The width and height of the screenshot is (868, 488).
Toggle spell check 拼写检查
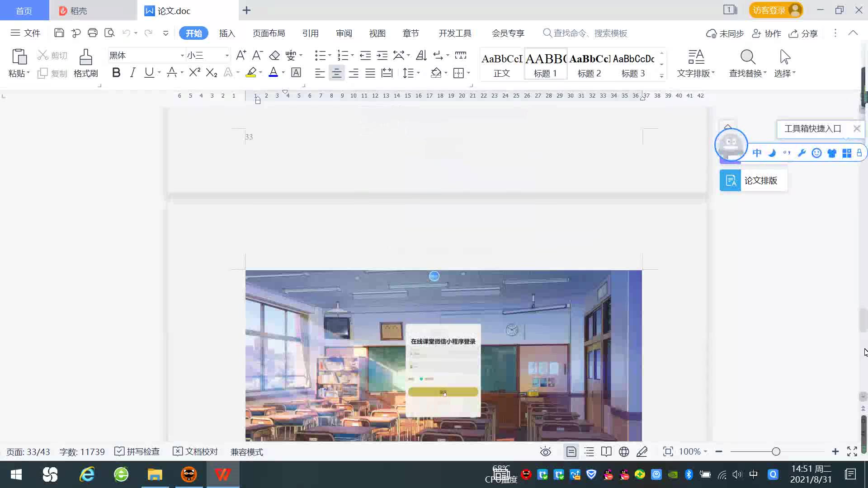(x=137, y=451)
